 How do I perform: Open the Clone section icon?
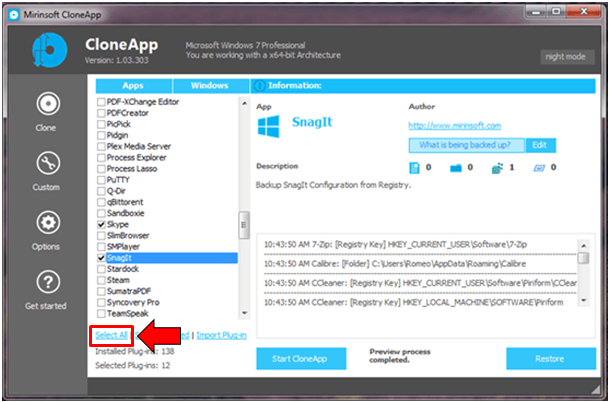click(48, 104)
